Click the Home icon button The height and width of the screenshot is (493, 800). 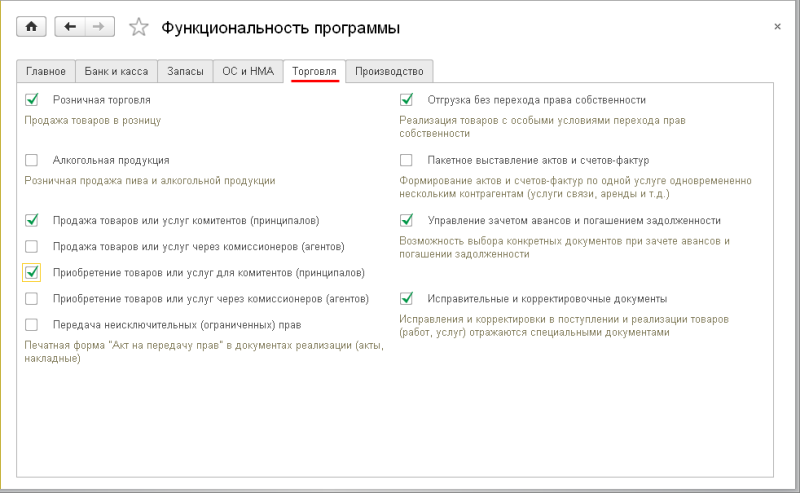pyautogui.click(x=30, y=27)
